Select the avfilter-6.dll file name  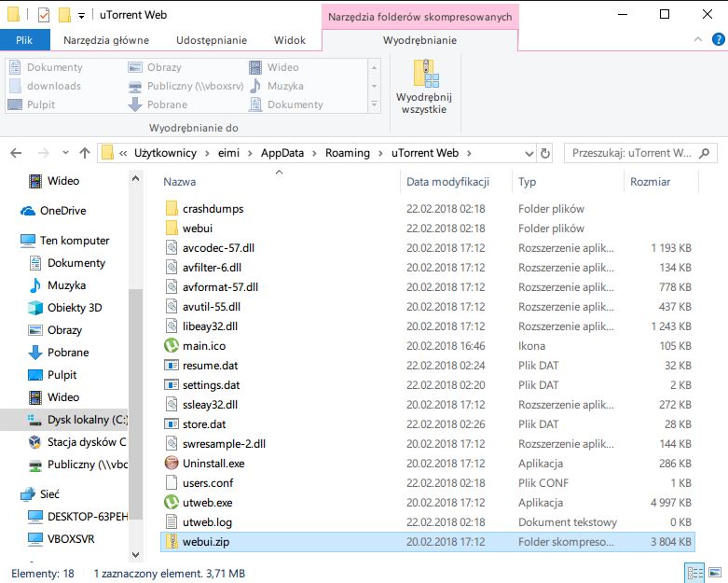212,268
